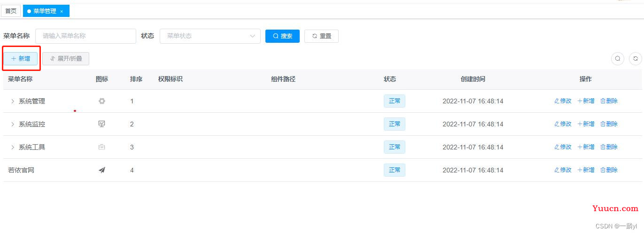The width and height of the screenshot is (644, 234).
Task: Add submenu under 系统工具 via 新增
Action: point(586,147)
